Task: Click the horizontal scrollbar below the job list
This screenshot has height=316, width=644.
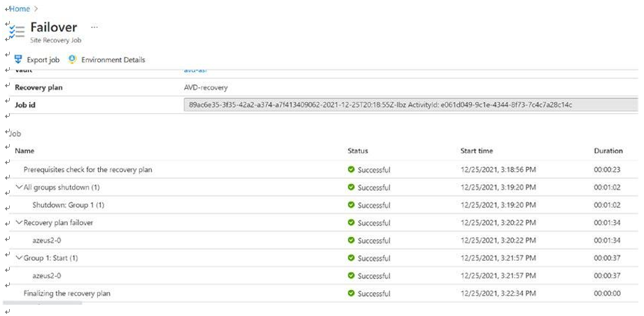Action: pyautogui.click(x=42, y=303)
